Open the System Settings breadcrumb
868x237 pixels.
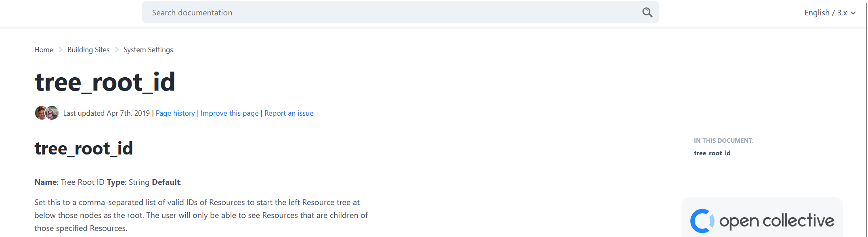tap(148, 50)
